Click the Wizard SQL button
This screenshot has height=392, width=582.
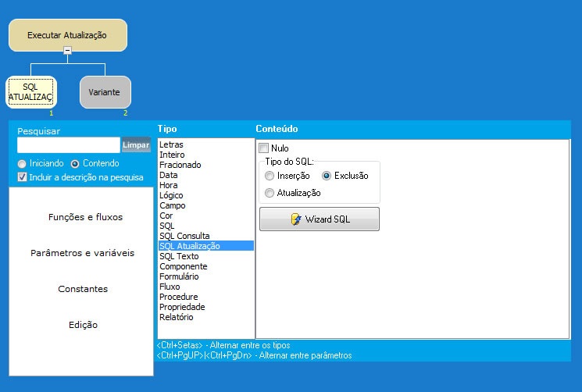point(320,219)
